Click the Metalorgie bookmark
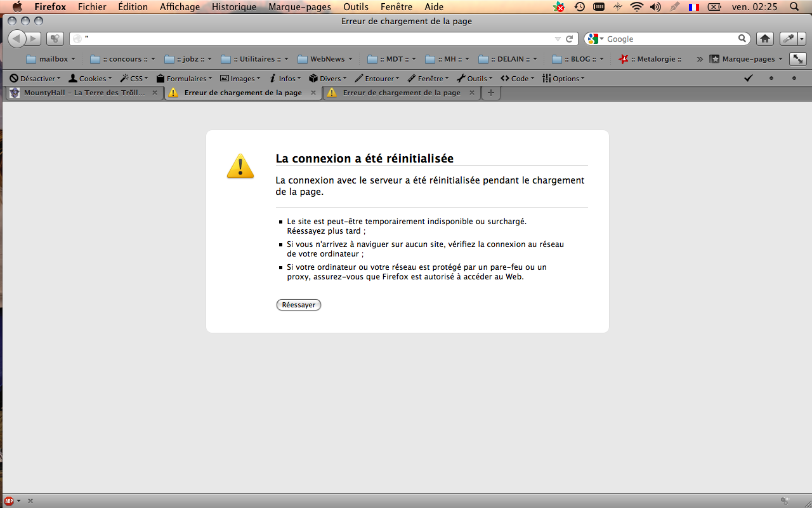Screen dimensions: 812x508 point(651,59)
